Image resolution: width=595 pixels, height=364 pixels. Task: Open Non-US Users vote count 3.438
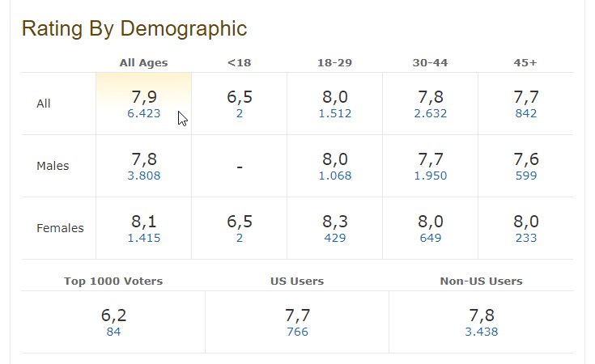[482, 332]
